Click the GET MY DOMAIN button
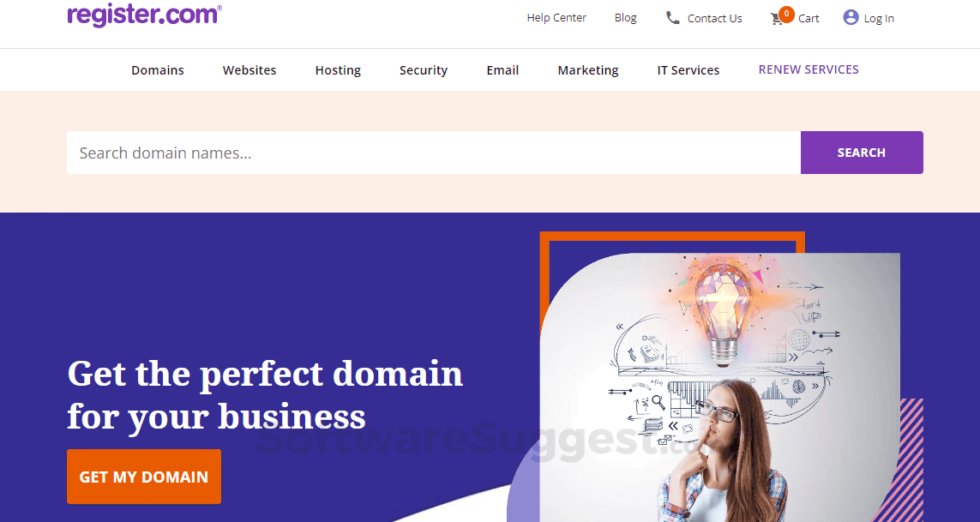980x522 pixels. pyautogui.click(x=144, y=477)
